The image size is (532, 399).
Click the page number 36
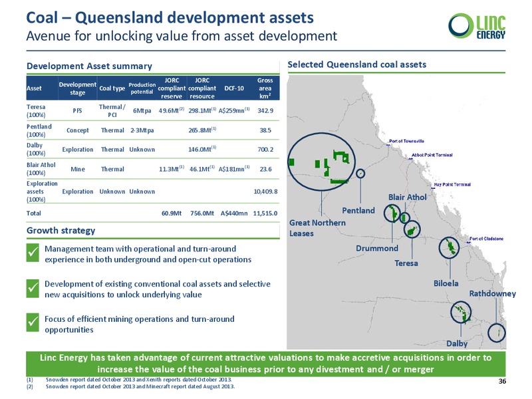502,381
